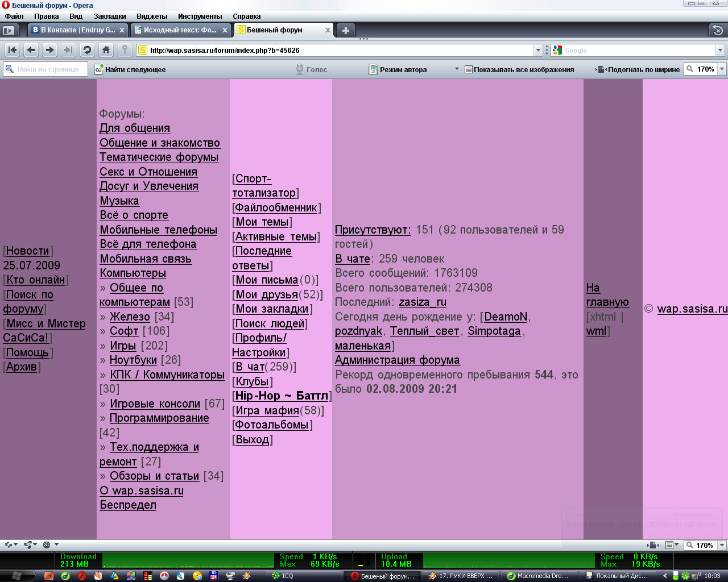Go to the Home page icon

(x=106, y=50)
